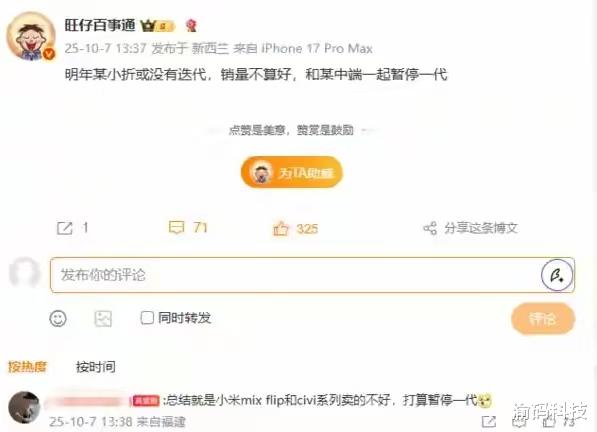The height and width of the screenshot is (432, 597).
Task: Open the emoji picker smiley icon
Action: 58,318
